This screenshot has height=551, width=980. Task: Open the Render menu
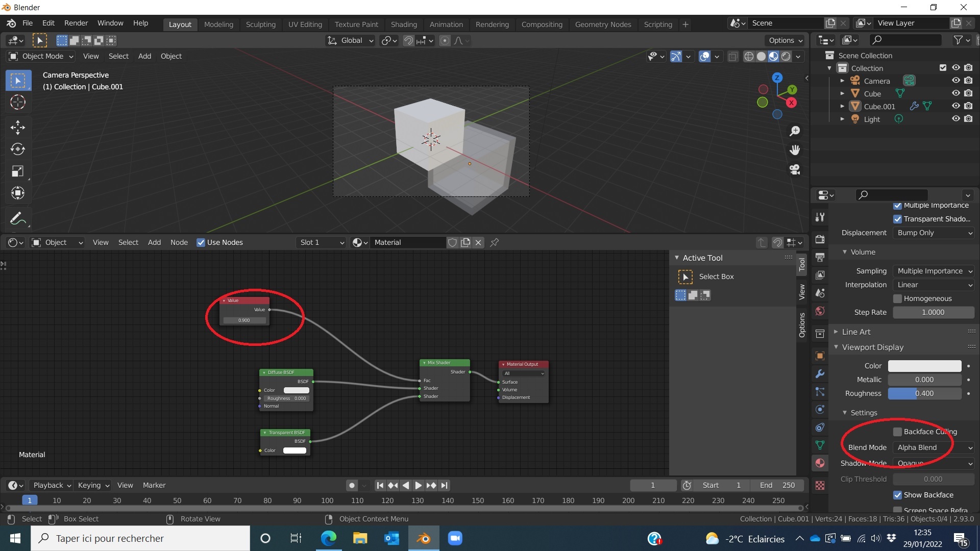coord(76,23)
